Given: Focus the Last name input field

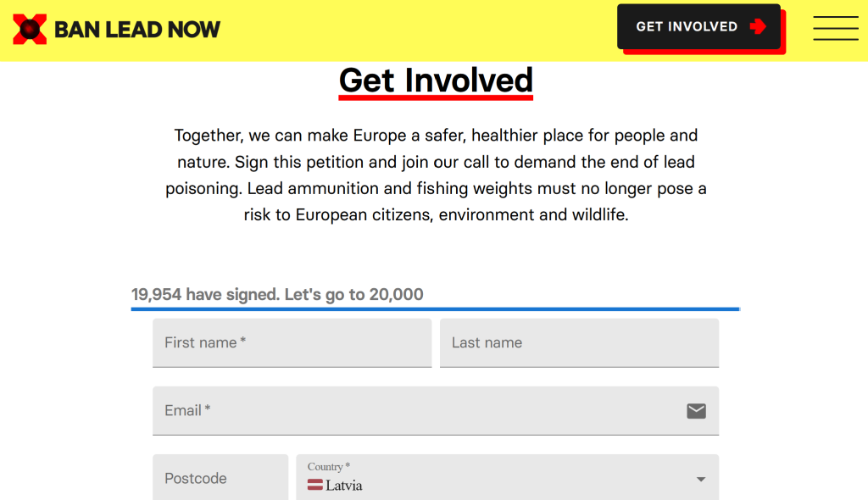Looking at the screenshot, I should (x=579, y=342).
